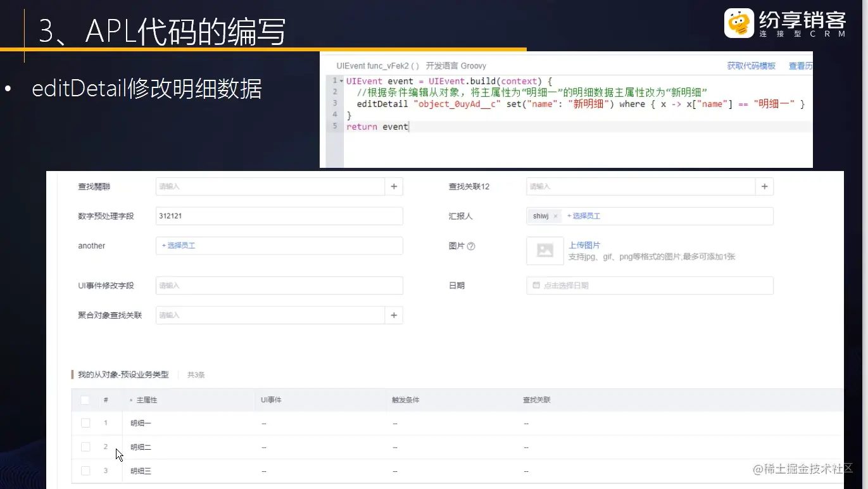Open the 日期 date picker field
This screenshot has width=868, height=489.
[x=650, y=286]
